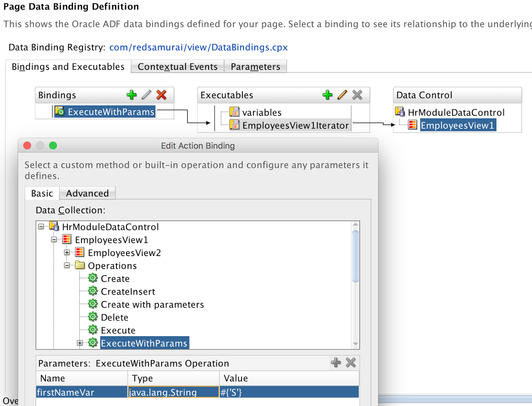The width and height of the screenshot is (532, 406).
Task: Select Delete operation in tree
Action: (x=114, y=318)
